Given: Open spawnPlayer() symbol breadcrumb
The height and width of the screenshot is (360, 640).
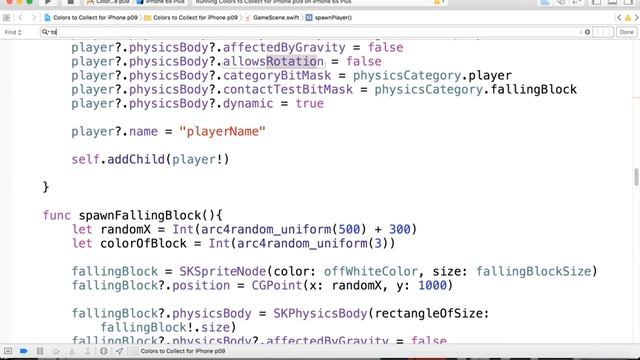Looking at the screenshot, I should click(329, 18).
